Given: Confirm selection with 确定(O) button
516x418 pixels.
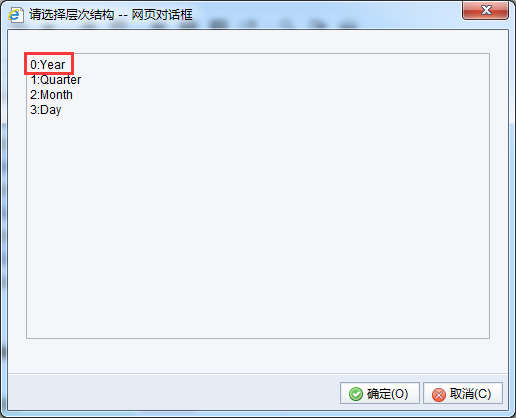Looking at the screenshot, I should pyautogui.click(x=380, y=393).
